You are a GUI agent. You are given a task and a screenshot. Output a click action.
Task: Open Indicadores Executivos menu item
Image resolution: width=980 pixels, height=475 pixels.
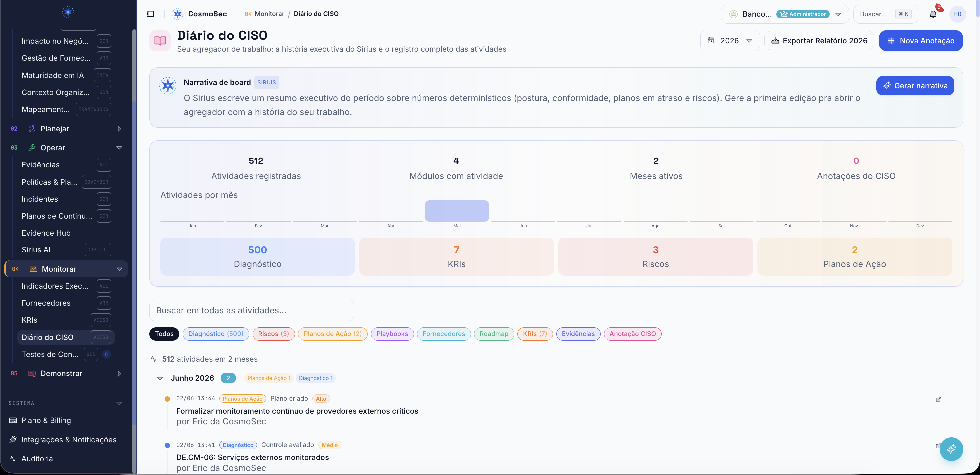[55, 286]
